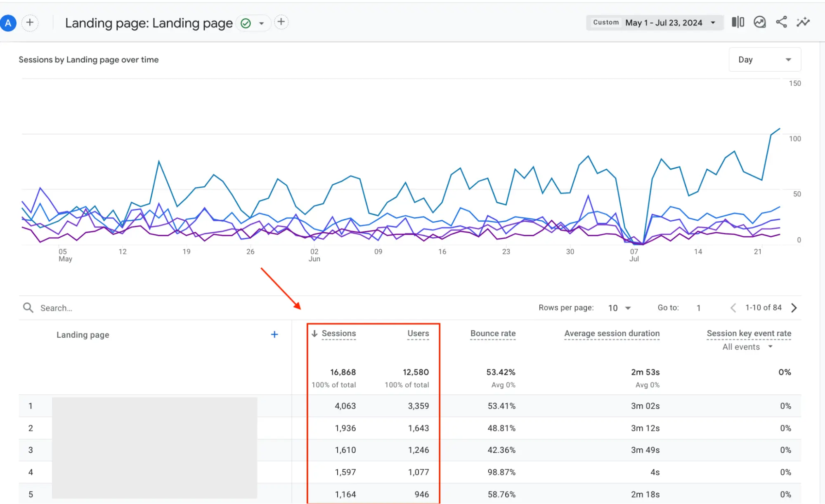The height and width of the screenshot is (504, 825).
Task: Open the Rows per page dropdown
Action: pyautogui.click(x=619, y=308)
